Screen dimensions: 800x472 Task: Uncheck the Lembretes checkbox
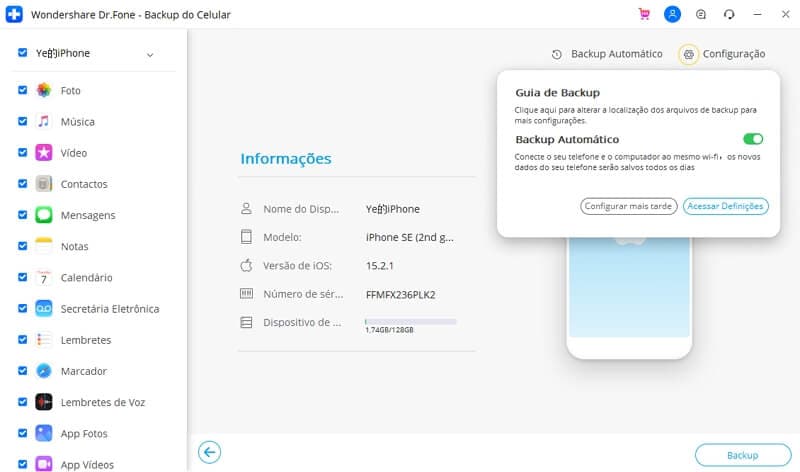click(x=22, y=339)
